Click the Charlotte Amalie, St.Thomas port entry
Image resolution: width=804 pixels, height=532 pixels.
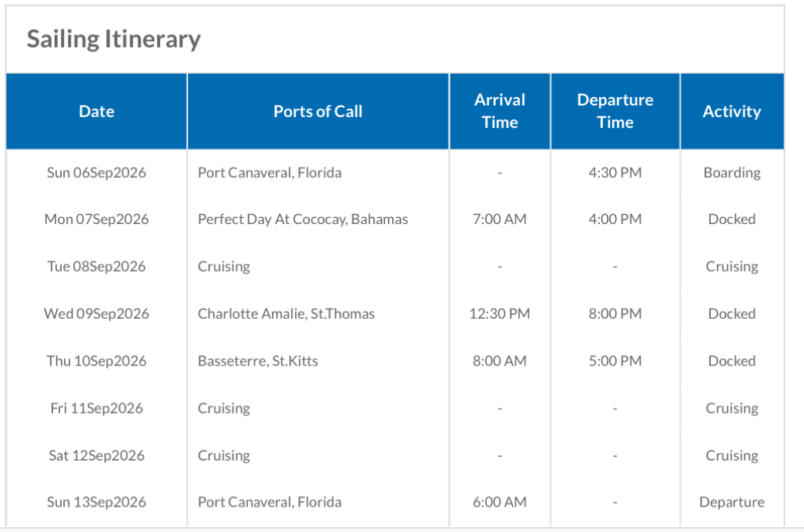click(x=286, y=313)
